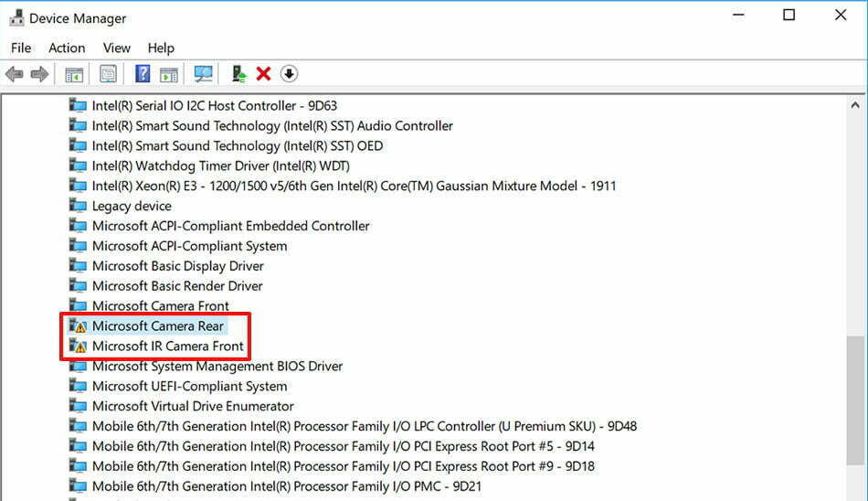This screenshot has width=868, height=501.
Task: Click the device icon next to Legacy device
Action: [78, 206]
